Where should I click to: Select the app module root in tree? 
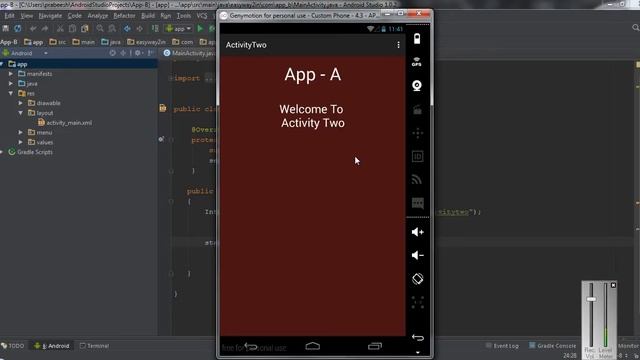click(x=18, y=64)
